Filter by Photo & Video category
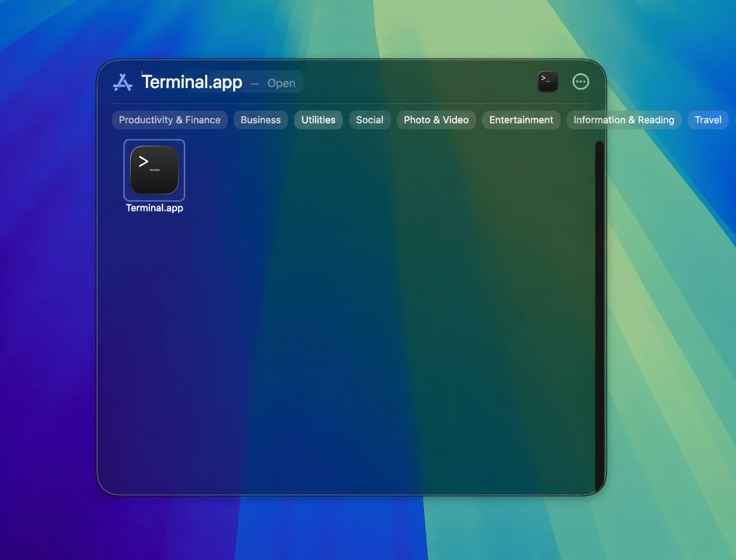The image size is (736, 560). 436,120
